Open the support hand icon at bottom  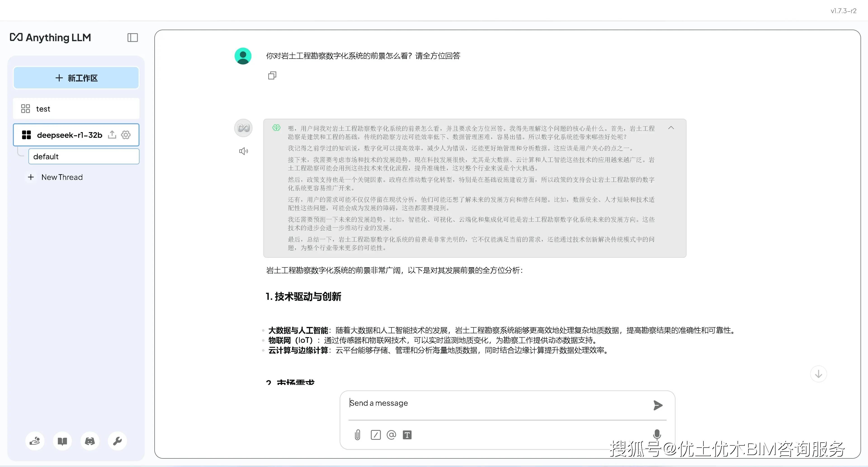coord(35,441)
